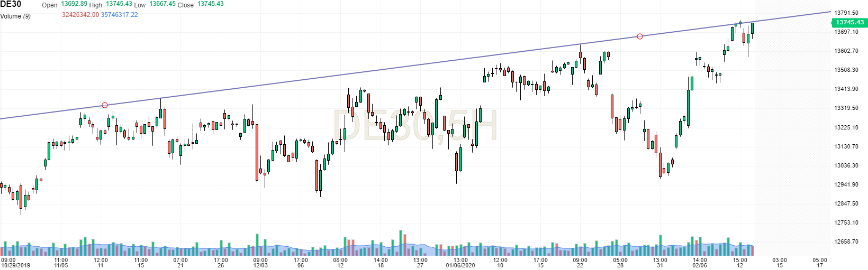Viewport: 868px width, 270px height.
Task: Click the 01/06/2020 date axis label
Action: (460, 265)
